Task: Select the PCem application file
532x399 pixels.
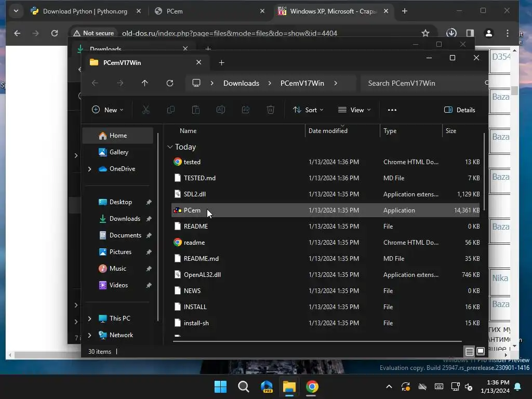Action: pyautogui.click(x=326, y=210)
